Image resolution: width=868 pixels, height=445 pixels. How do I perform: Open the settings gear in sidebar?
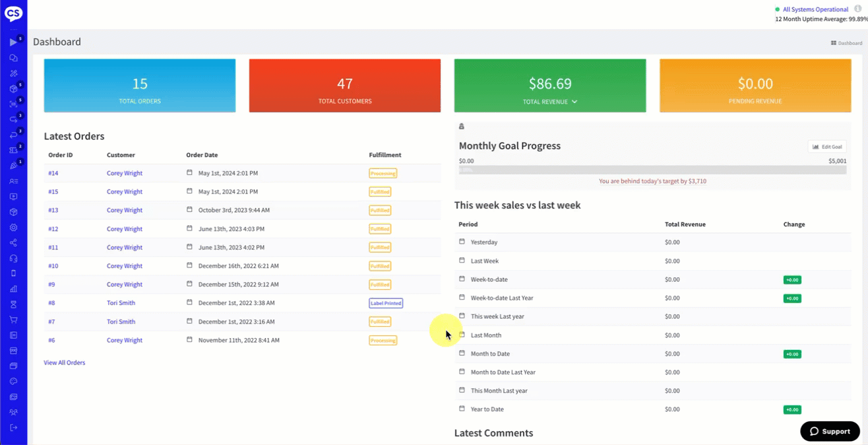point(13,228)
